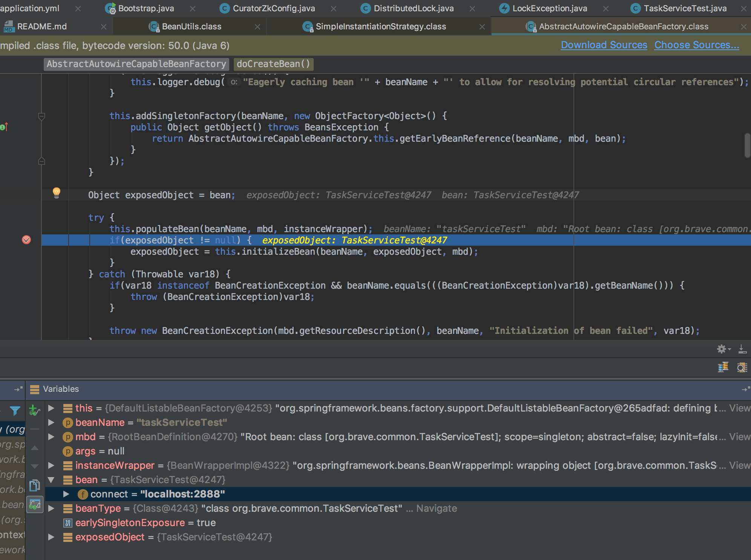Toggle Show watches in variables tab

click(35, 504)
